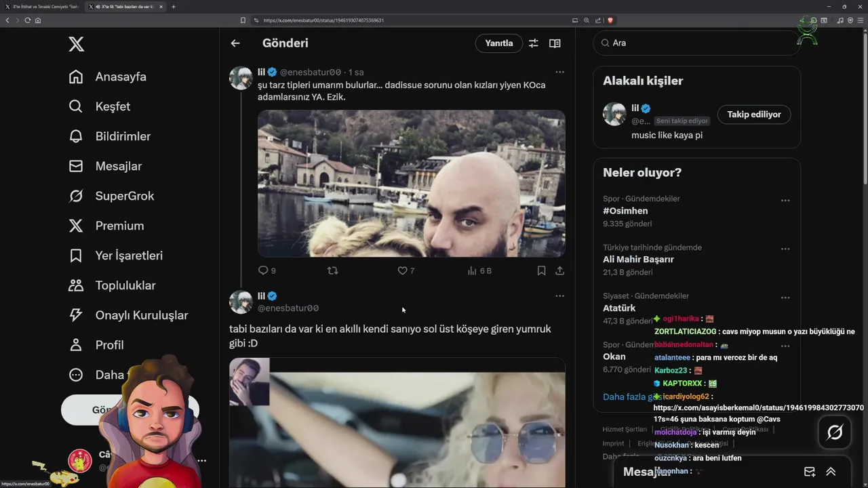Bookmark this page in the browser toolbar
This screenshot has height=488, width=868.
[x=243, y=20]
